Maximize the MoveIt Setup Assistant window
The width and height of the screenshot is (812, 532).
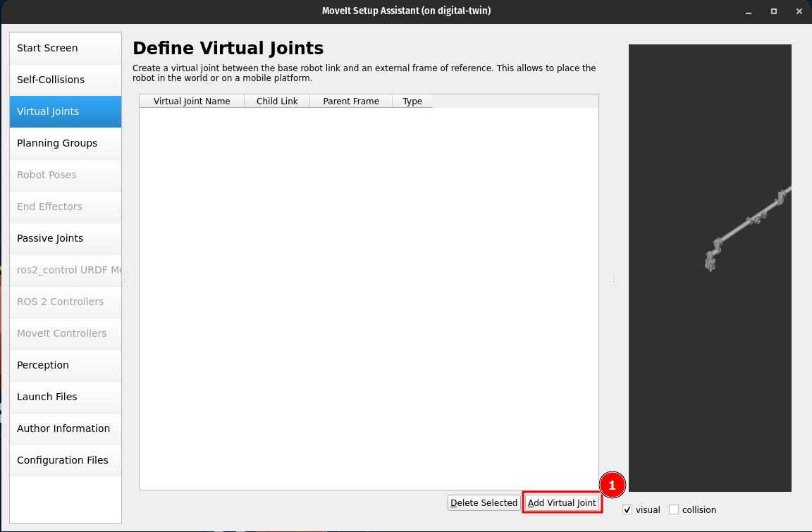point(774,11)
